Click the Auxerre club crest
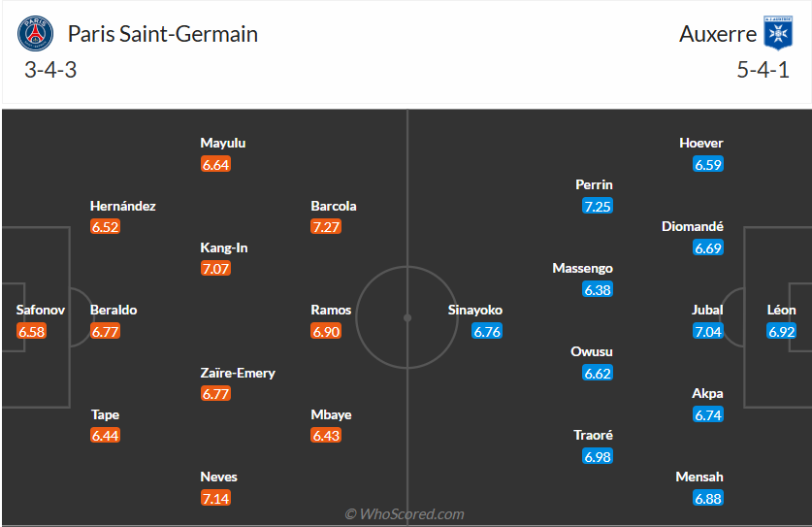Image resolution: width=812 pixels, height=527 pixels. (777, 33)
